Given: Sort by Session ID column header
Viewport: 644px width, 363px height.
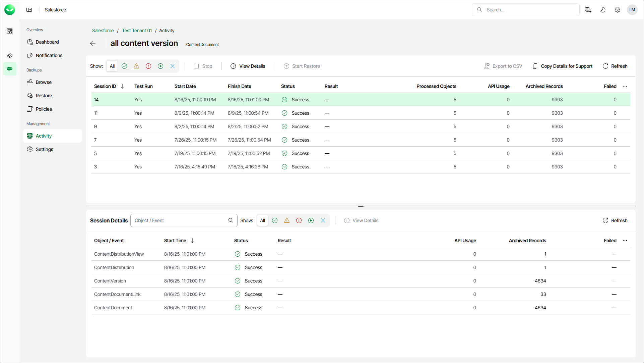Looking at the screenshot, I should [x=105, y=86].
